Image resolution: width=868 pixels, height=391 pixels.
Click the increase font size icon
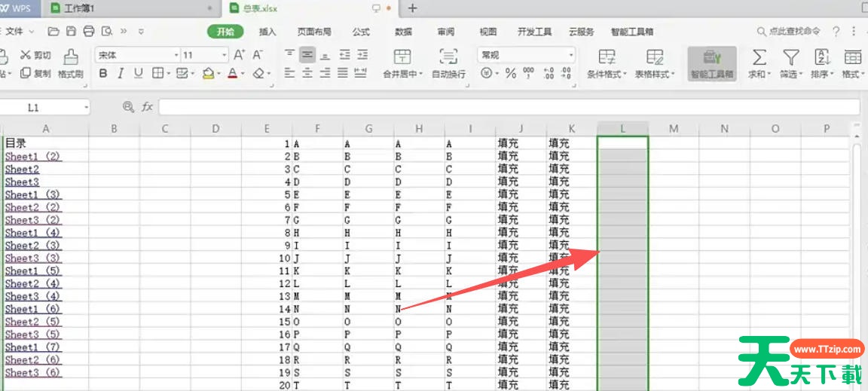[x=239, y=55]
